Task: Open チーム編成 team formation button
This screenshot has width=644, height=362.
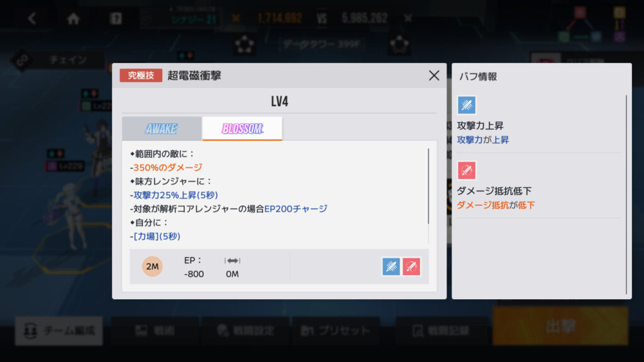Action: coord(59,331)
